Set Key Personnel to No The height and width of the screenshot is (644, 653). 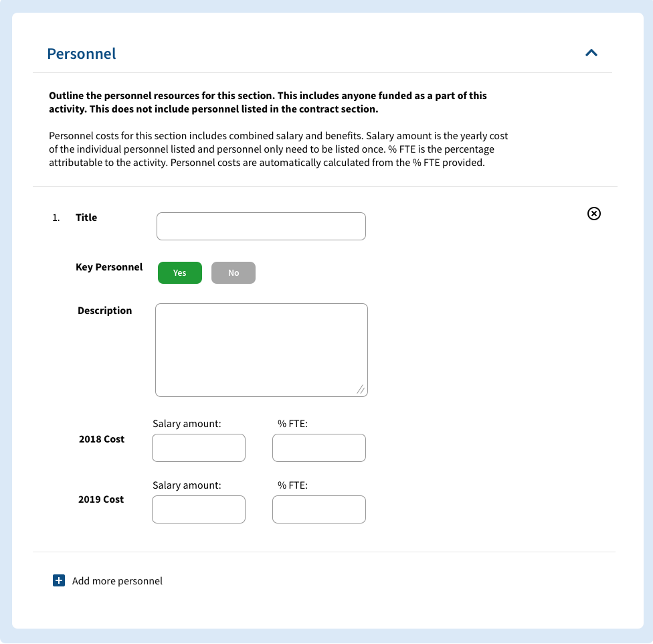pyautogui.click(x=233, y=272)
